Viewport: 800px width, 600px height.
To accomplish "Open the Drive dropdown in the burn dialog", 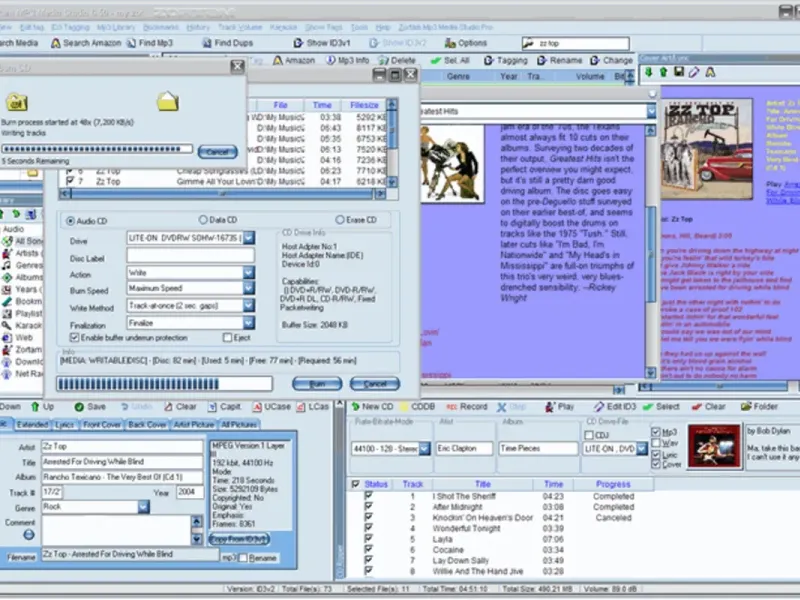I will pyautogui.click(x=248, y=238).
